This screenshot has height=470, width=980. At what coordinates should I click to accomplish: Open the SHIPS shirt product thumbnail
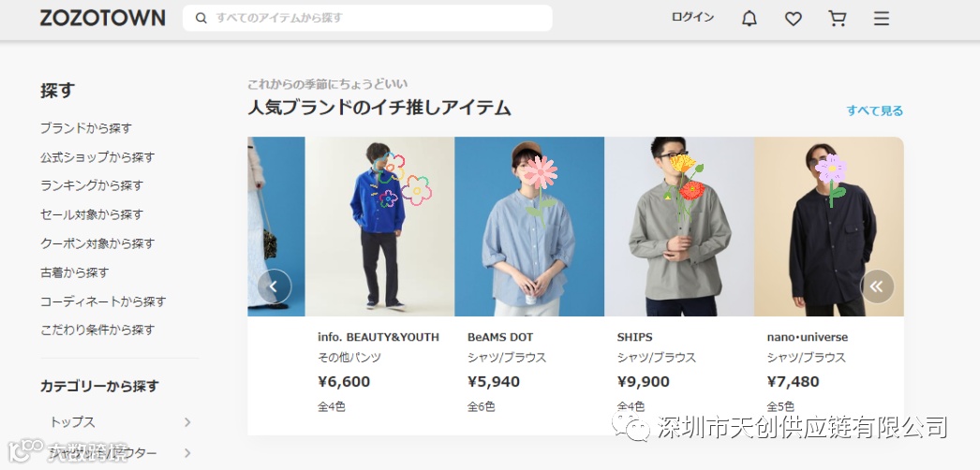(x=679, y=227)
